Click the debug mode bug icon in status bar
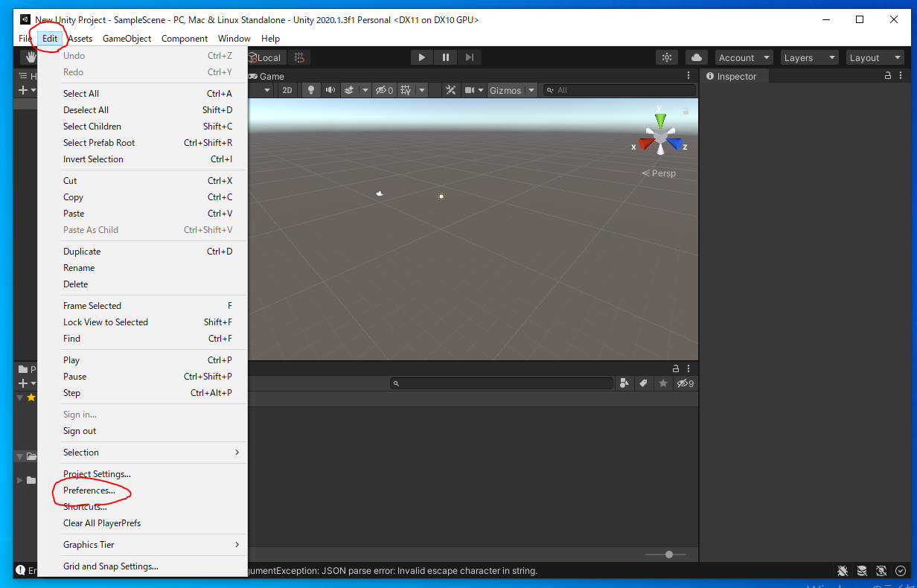The image size is (917, 588). click(x=842, y=571)
